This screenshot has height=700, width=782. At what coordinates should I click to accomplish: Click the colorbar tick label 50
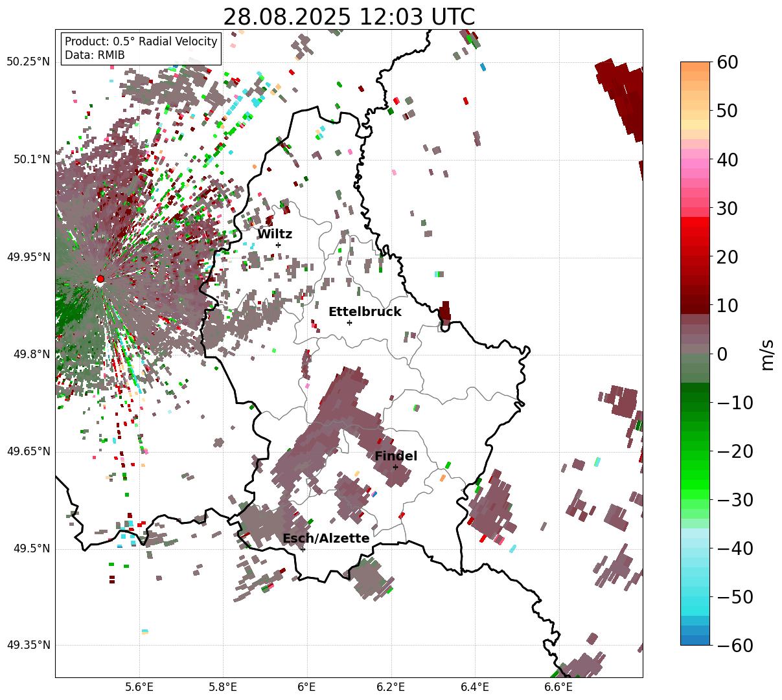tap(726, 111)
